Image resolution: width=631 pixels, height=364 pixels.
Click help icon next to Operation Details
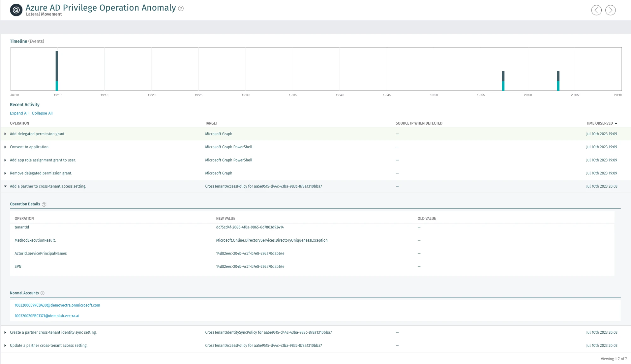(x=44, y=204)
